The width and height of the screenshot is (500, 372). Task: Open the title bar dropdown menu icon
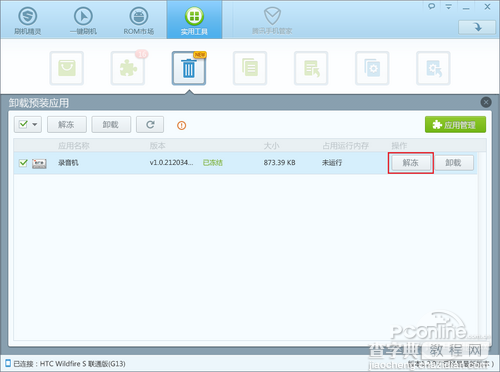coord(449,7)
